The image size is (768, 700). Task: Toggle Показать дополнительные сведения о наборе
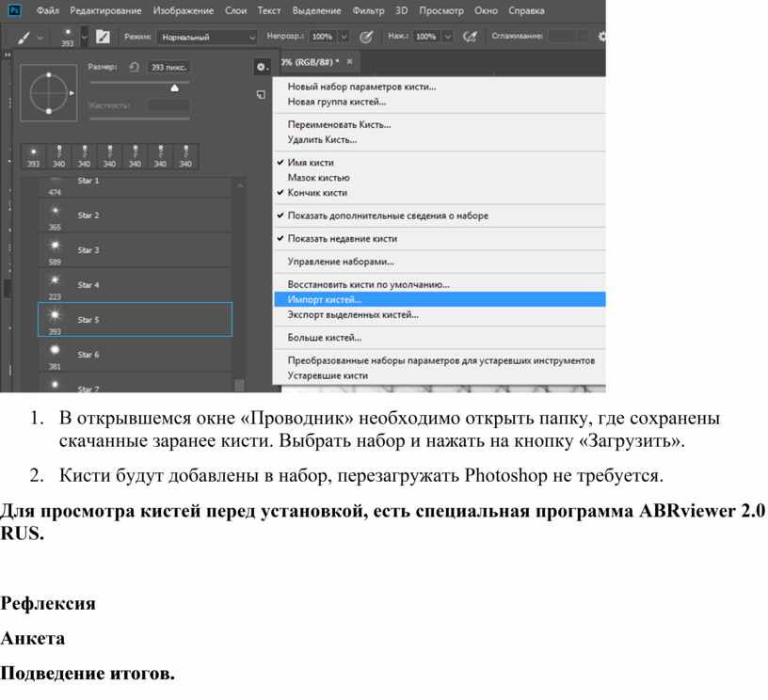(388, 215)
